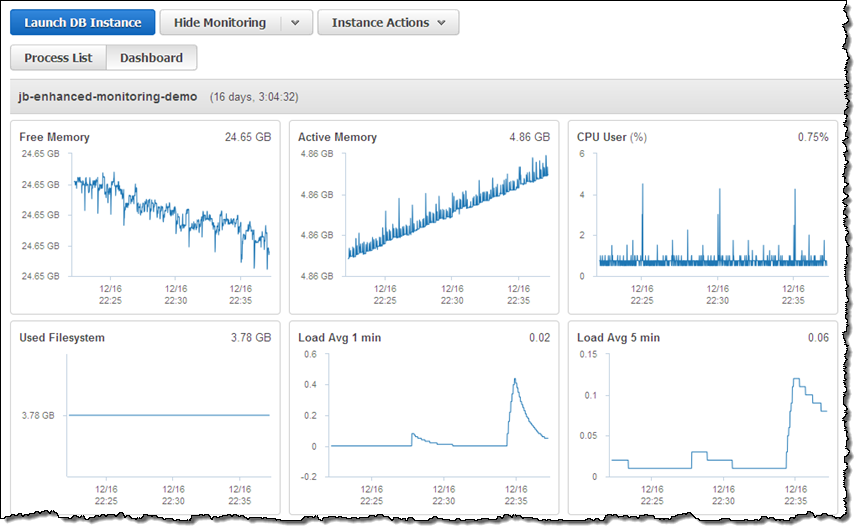Click the Load Avg 5 min value 0.06
Image resolution: width=860 pixels, height=531 pixels.
tap(818, 338)
